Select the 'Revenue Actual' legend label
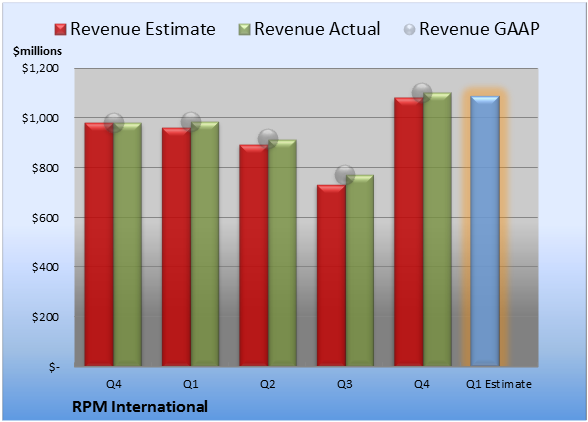This screenshot has height=422, width=588. pos(317,29)
